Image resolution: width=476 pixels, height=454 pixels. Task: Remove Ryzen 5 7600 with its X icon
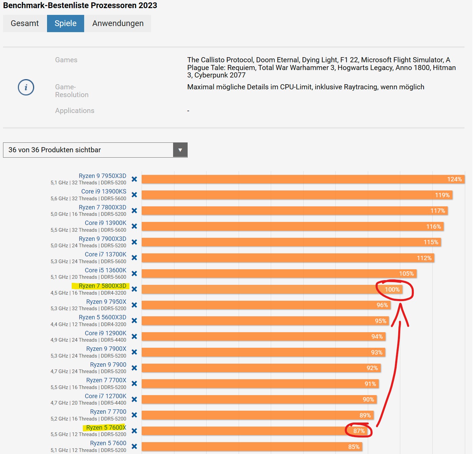(x=134, y=447)
